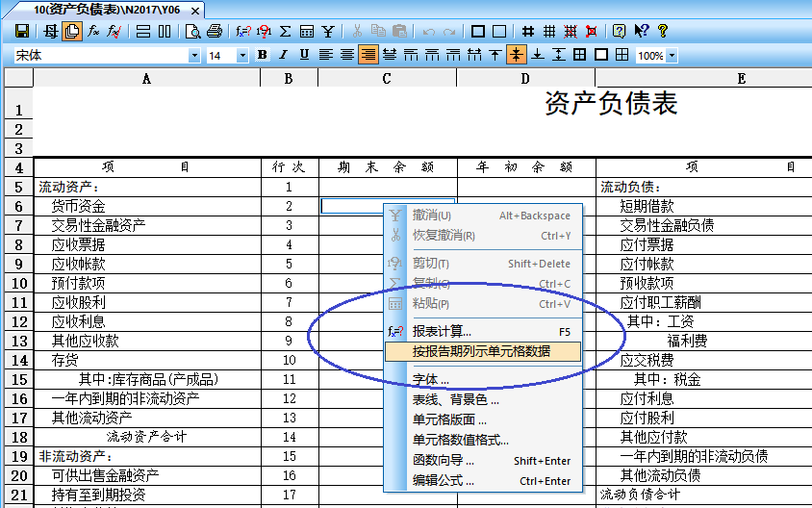Viewport: 812px width, 508px height.
Task: Click the Save floppy disk icon
Action: coord(21,31)
